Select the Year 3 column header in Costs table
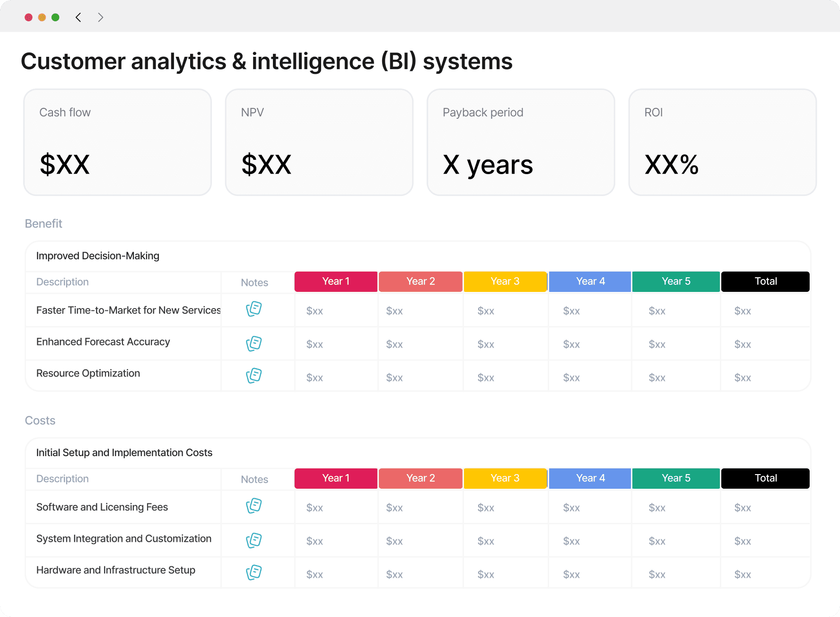 tap(505, 478)
